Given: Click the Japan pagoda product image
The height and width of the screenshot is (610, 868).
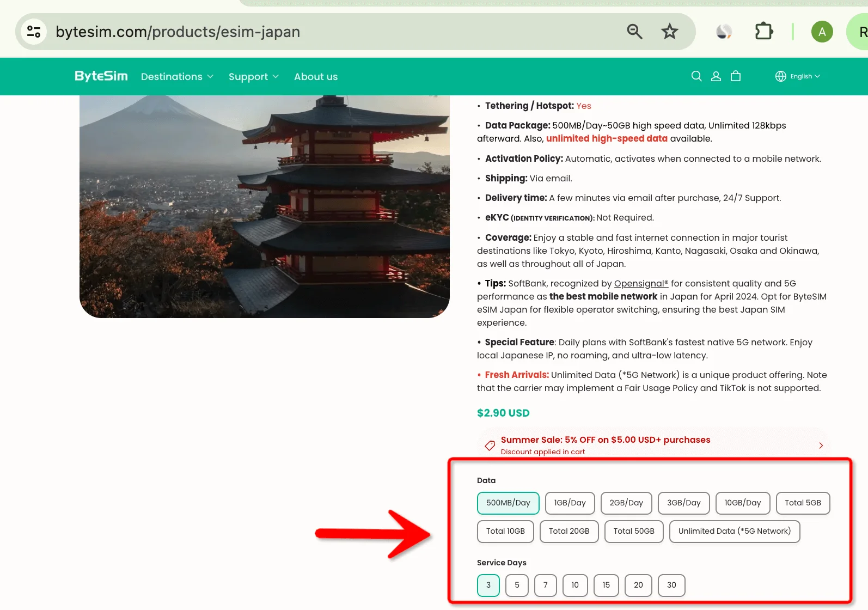Looking at the screenshot, I should click(x=265, y=206).
